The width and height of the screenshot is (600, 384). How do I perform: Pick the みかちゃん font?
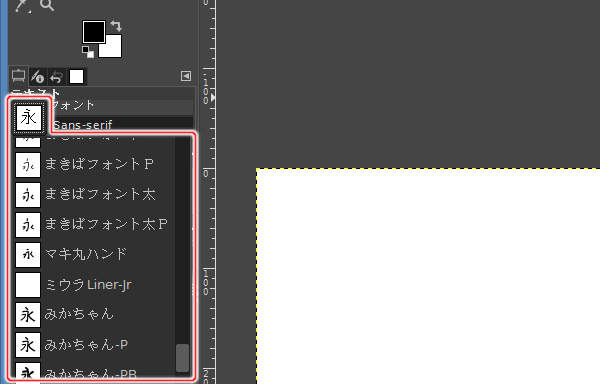point(95,314)
